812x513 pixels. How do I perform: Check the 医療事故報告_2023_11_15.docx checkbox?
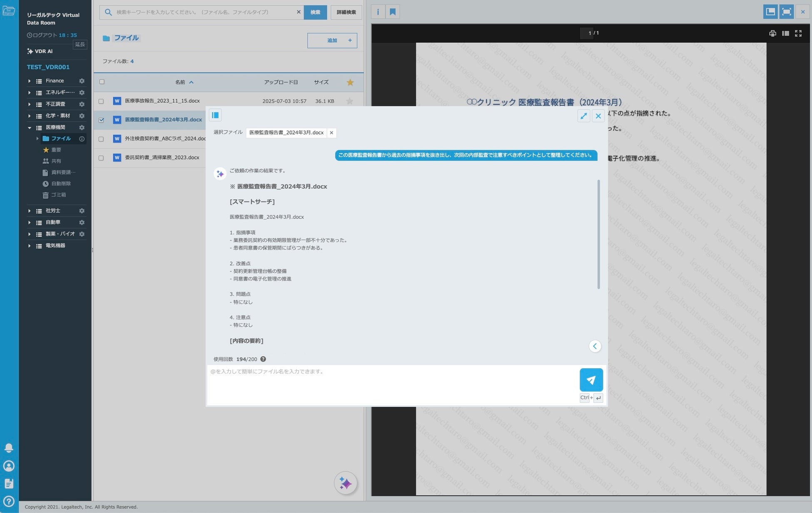point(101,101)
